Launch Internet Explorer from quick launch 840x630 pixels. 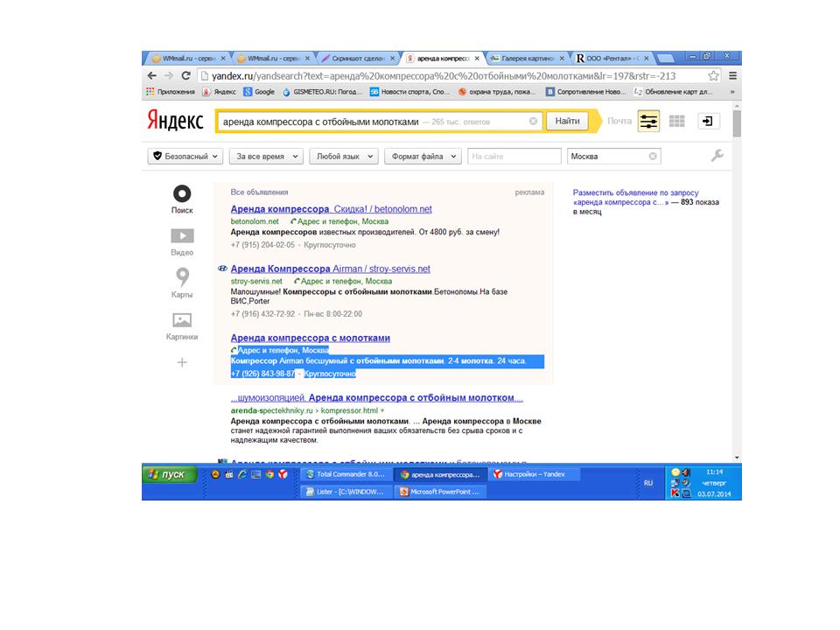coord(242,474)
